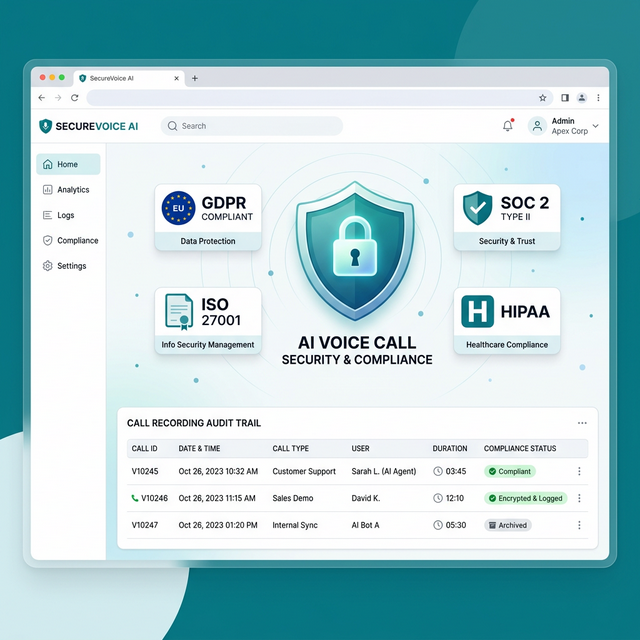Click Sarah L. (AI Agent) user cell
The image size is (640, 640).
[384, 471]
